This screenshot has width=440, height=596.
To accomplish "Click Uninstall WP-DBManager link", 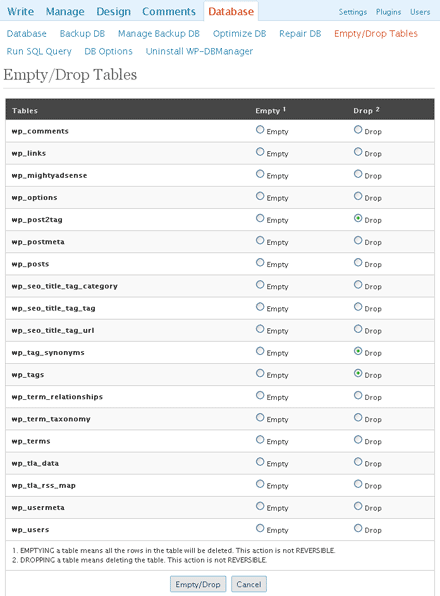I will (x=199, y=51).
